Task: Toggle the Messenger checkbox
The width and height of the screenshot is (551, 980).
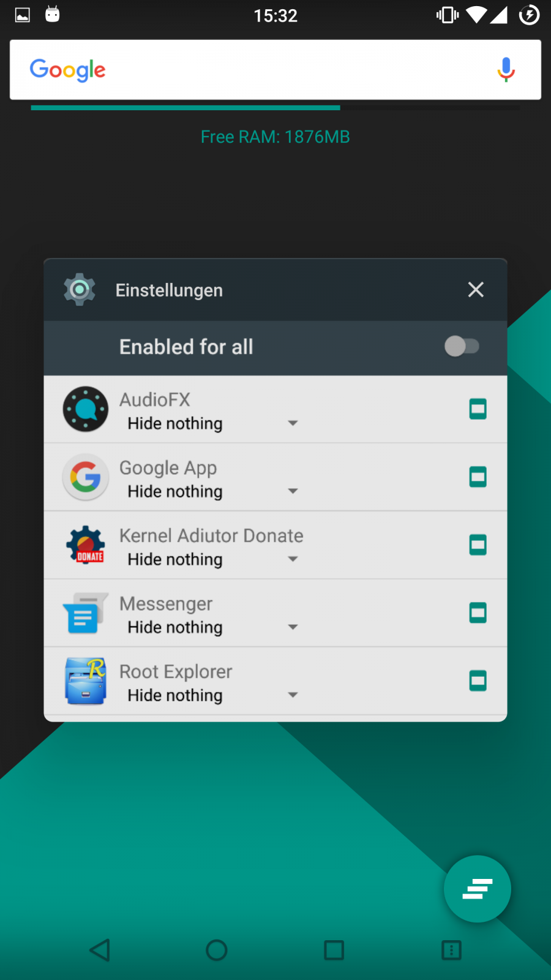Action: (x=478, y=612)
